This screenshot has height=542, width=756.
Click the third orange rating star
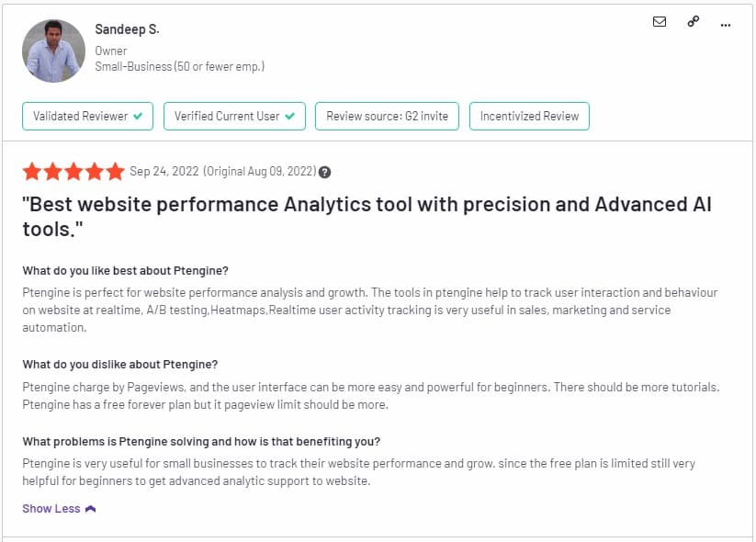[73, 171]
